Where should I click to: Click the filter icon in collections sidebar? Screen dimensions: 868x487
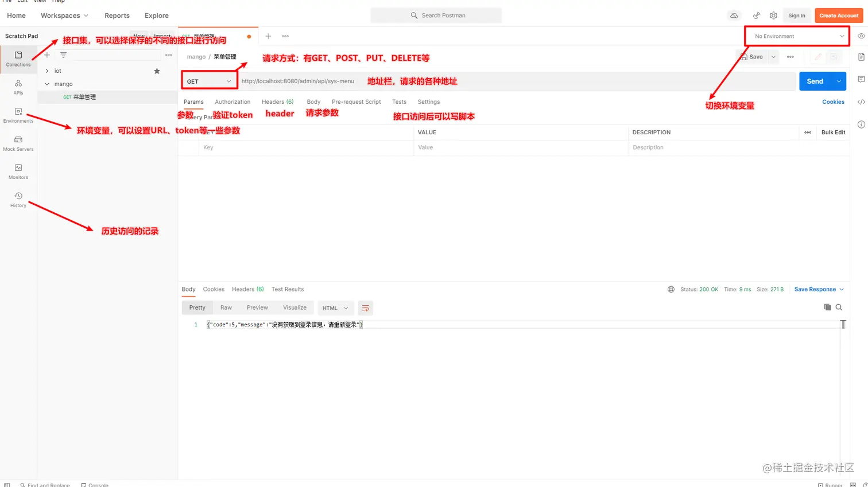pyautogui.click(x=63, y=55)
